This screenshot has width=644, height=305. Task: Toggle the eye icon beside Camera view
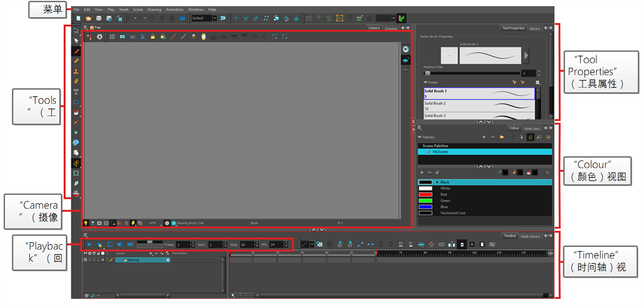coord(406,49)
